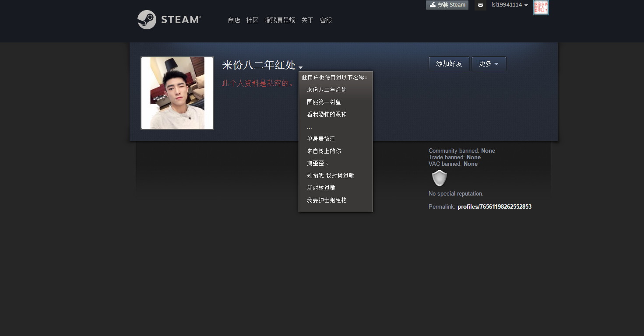Click the 安装 Steam install button

(447, 5)
